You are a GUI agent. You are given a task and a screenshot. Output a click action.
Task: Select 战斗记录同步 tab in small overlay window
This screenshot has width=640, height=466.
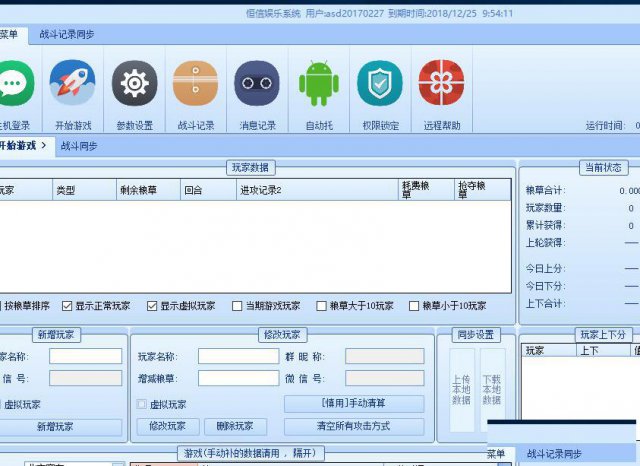[554, 454]
